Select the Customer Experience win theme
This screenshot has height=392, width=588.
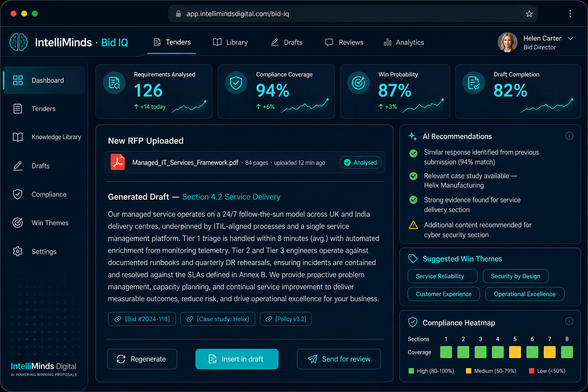[x=444, y=294]
